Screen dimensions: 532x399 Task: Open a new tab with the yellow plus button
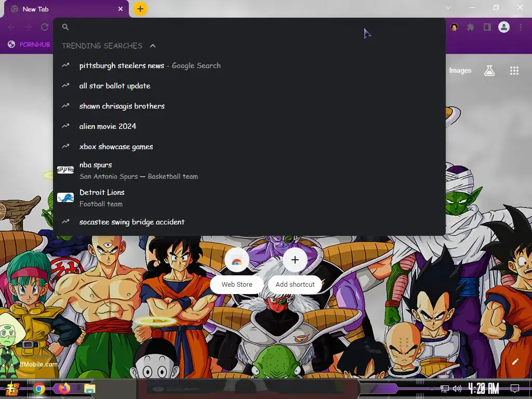pos(140,9)
